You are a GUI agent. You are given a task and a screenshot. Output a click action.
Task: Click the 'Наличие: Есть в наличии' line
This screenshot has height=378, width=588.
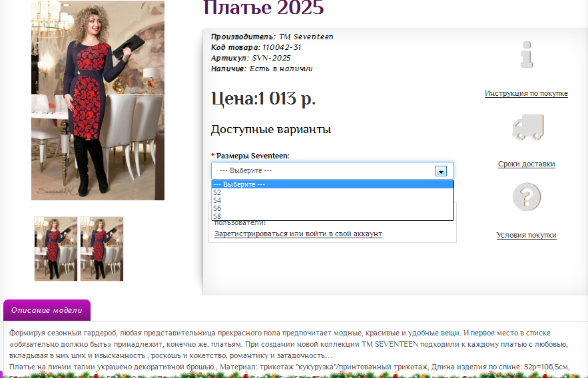coord(262,69)
